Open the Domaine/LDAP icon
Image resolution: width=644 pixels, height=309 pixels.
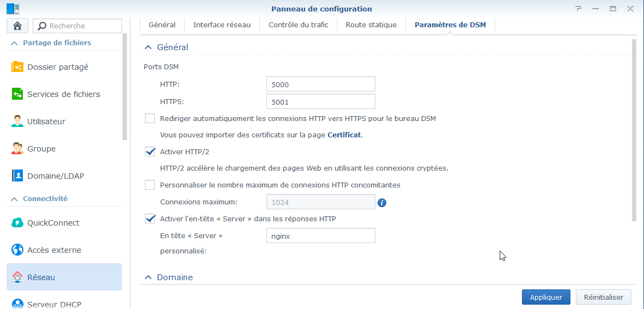pos(17,176)
